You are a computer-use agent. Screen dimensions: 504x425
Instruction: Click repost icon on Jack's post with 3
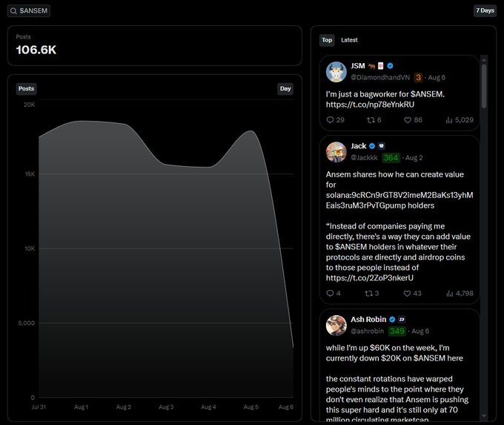pos(368,294)
